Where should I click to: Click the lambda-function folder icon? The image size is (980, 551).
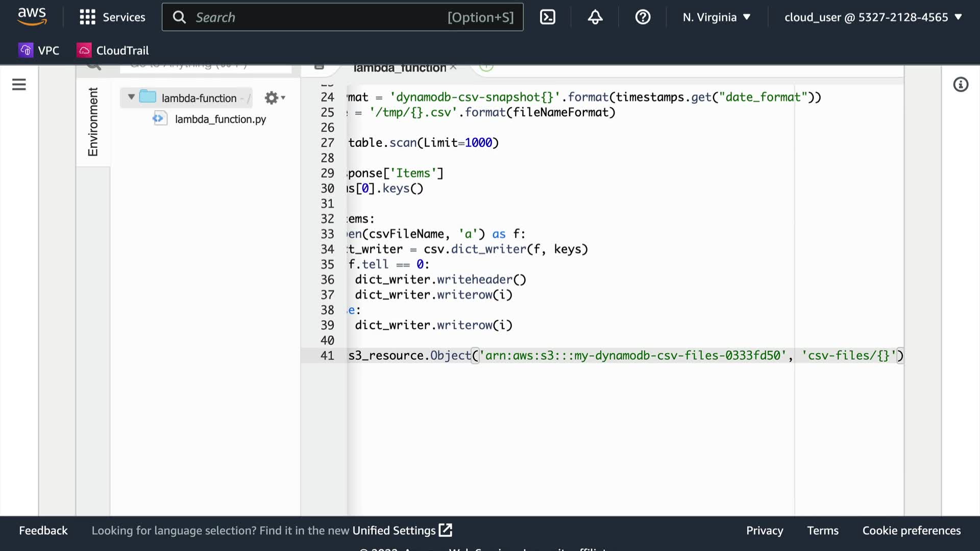148,97
